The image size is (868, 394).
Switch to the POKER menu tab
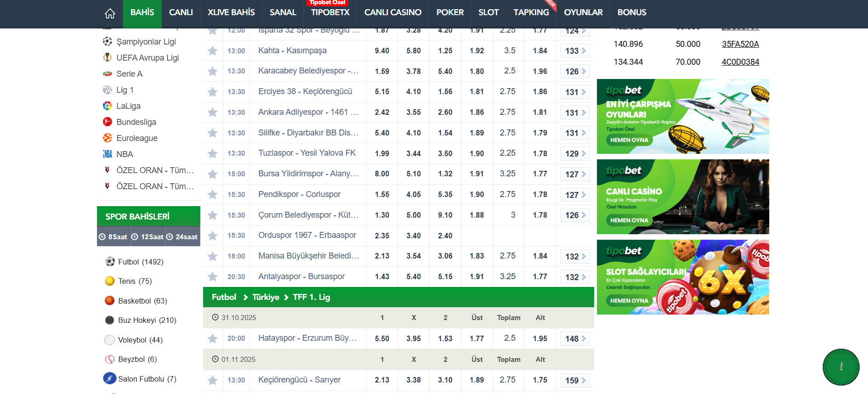[449, 12]
